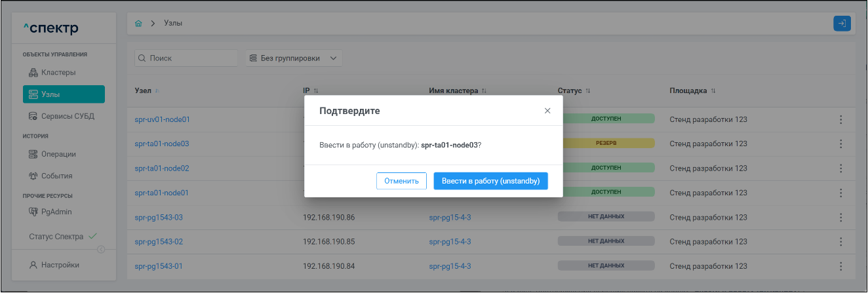Sort table by Узел column
The image size is (868, 293).
(x=147, y=90)
